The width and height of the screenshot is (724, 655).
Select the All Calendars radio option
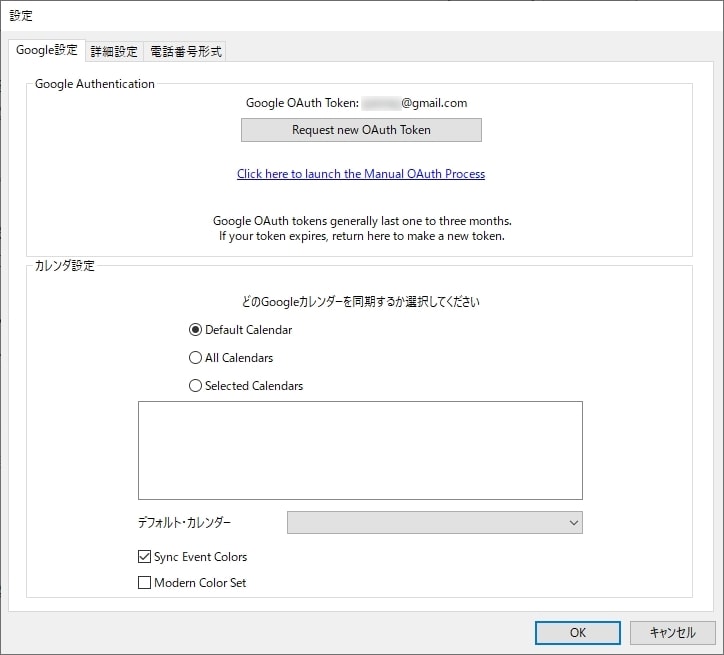231,358
